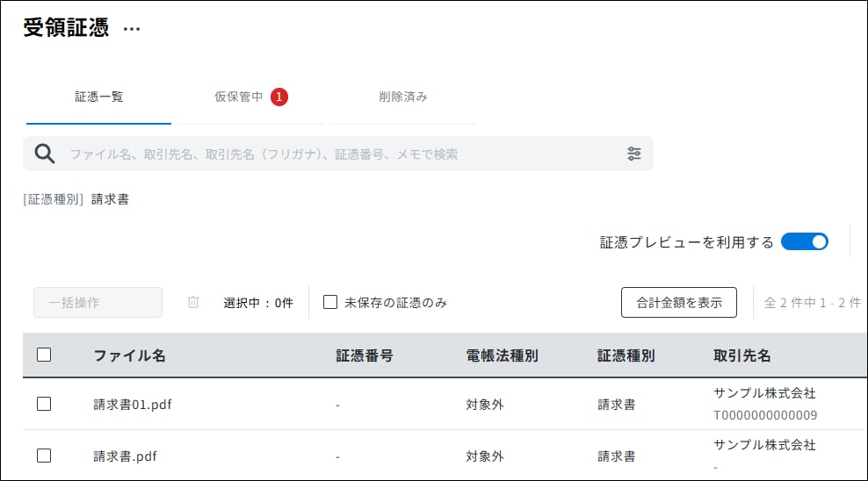Screen dimensions: 868x481
Task: Click the 証憑種別 column header
Action: (626, 355)
